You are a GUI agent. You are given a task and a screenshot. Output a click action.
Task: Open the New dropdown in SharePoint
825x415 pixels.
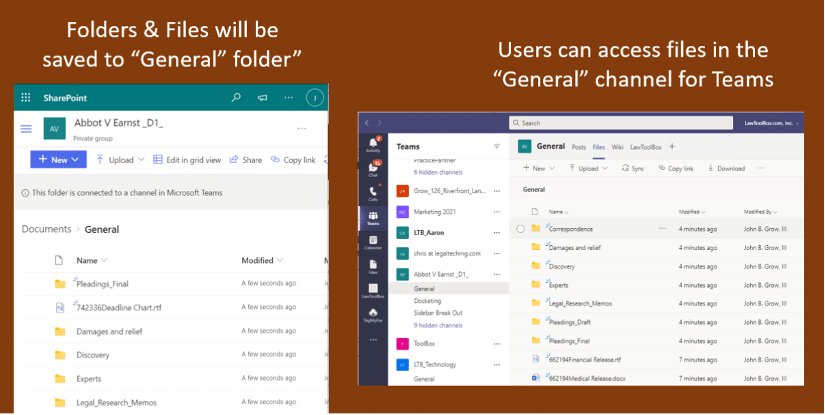click(x=58, y=159)
